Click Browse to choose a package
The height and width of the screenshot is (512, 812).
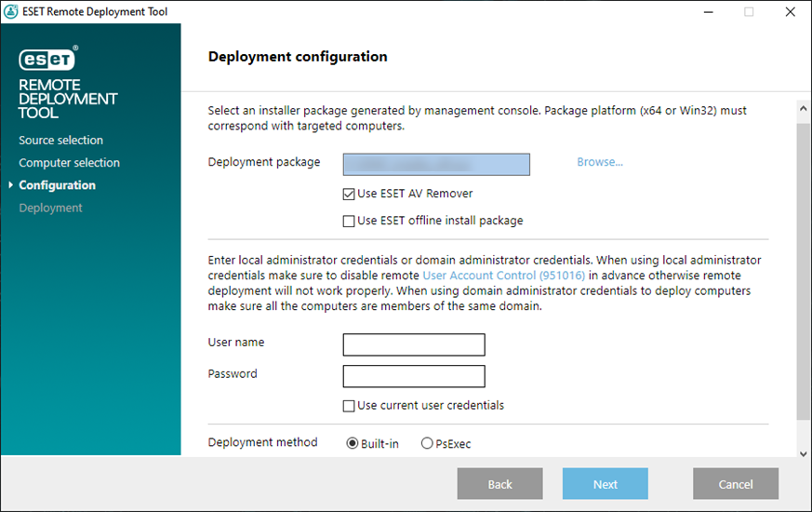click(x=599, y=162)
